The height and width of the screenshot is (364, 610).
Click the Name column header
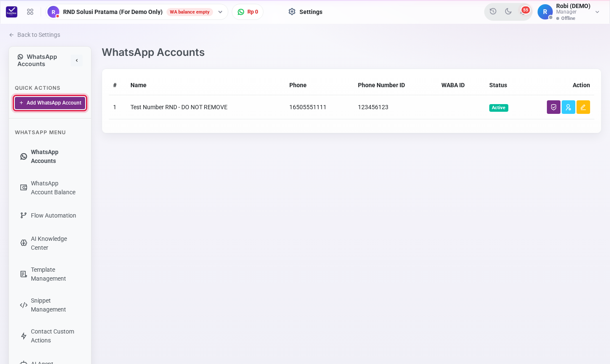pyautogui.click(x=139, y=85)
